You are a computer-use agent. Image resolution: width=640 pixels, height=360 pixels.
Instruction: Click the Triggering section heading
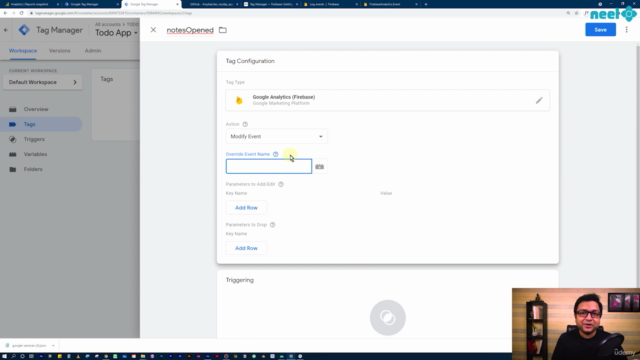240,280
